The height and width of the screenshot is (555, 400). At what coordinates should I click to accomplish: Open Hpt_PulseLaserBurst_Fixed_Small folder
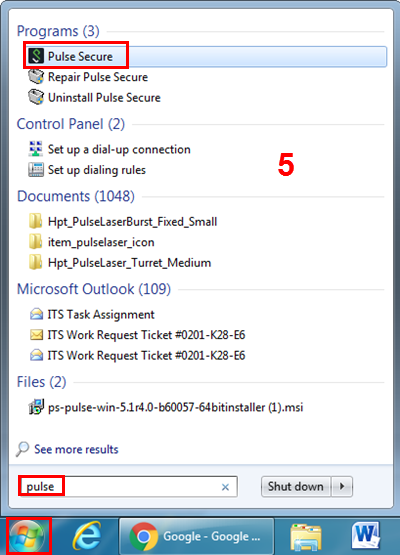click(123, 222)
